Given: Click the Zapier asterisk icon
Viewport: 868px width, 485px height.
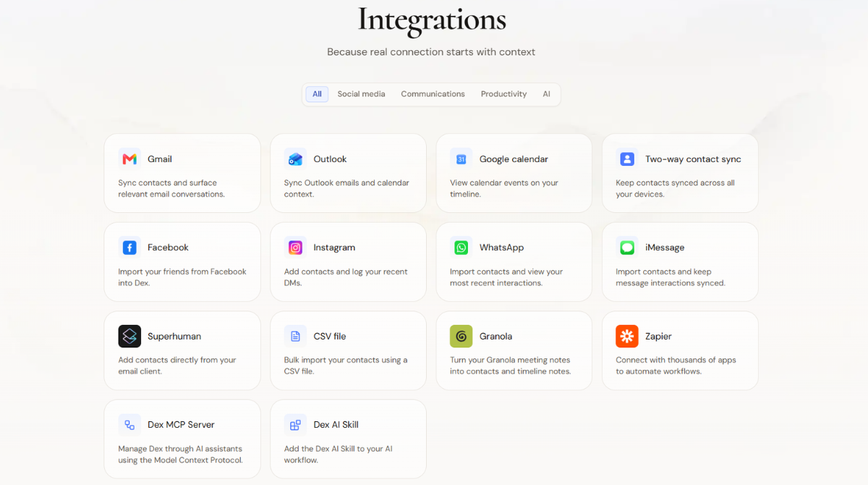Looking at the screenshot, I should (627, 337).
